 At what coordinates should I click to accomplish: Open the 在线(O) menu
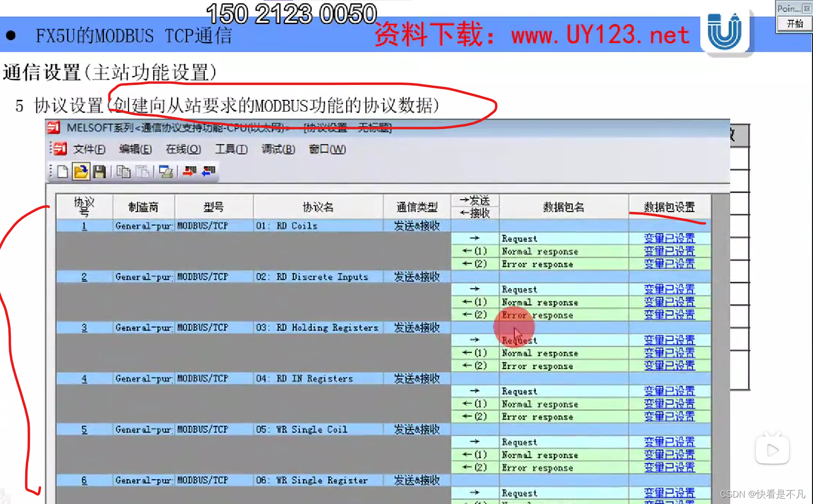tap(183, 149)
